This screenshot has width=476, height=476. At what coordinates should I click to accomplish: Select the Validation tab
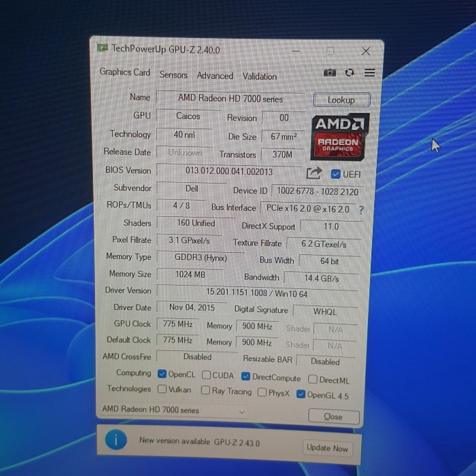coord(260,76)
